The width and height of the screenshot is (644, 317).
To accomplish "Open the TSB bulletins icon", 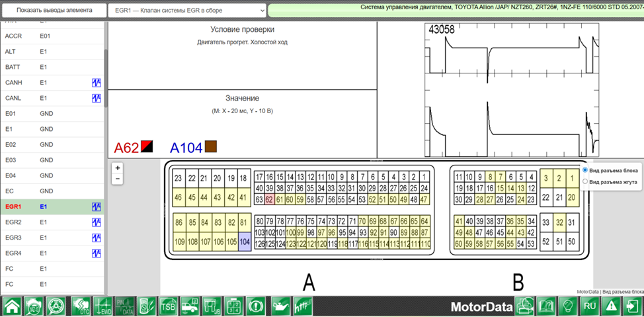I will tap(169, 306).
